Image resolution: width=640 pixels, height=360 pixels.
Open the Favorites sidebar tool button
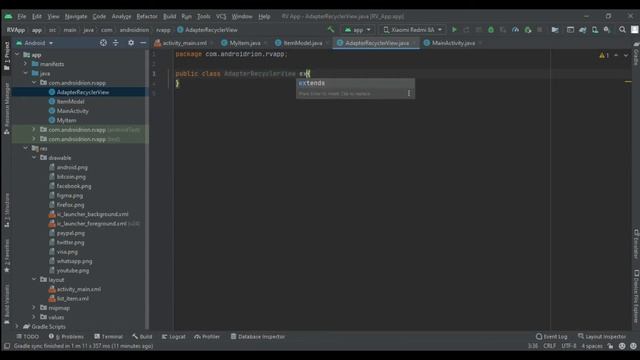7,256
